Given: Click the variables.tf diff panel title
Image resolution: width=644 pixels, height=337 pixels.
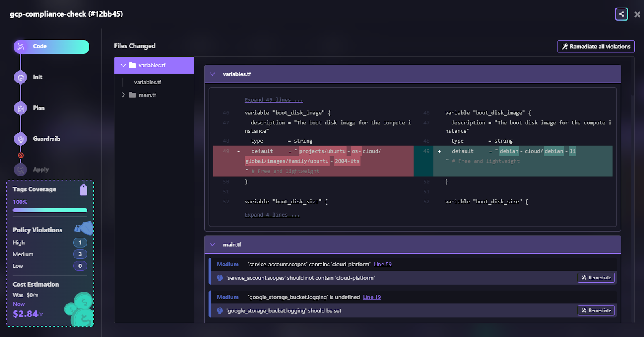Looking at the screenshot, I should [x=237, y=74].
